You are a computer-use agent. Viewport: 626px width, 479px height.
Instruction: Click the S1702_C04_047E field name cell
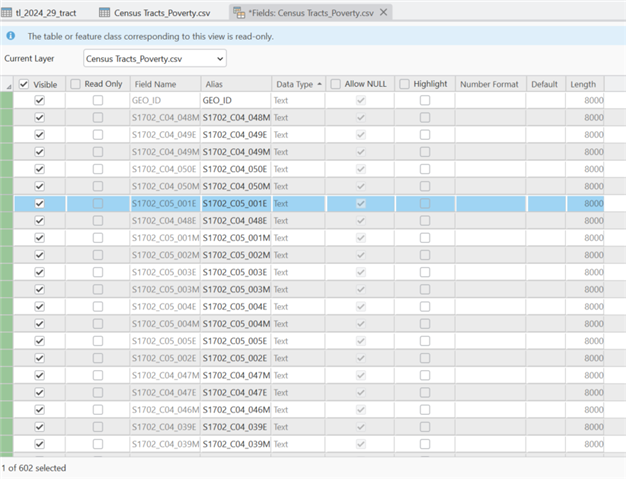(165, 392)
